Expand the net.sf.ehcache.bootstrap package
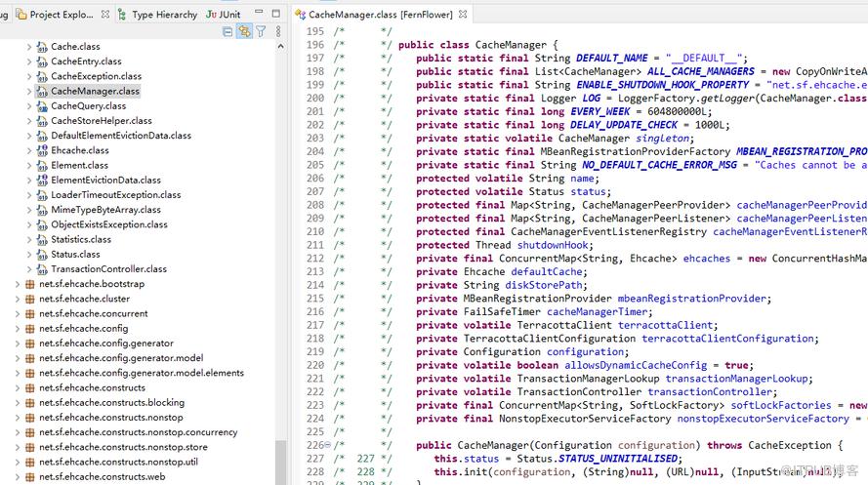 coord(18,284)
